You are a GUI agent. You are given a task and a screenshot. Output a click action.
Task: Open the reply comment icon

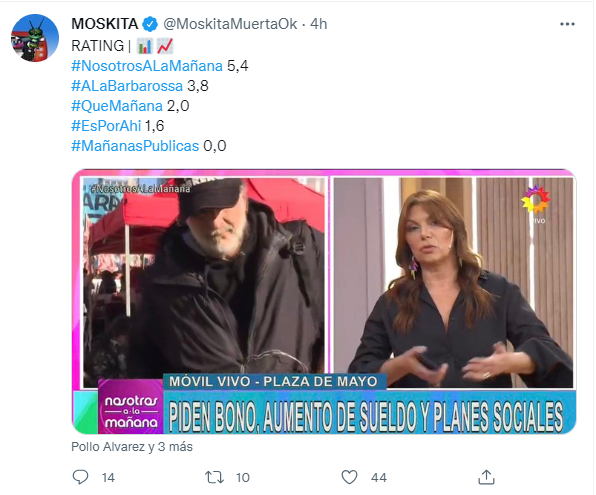(x=80, y=477)
